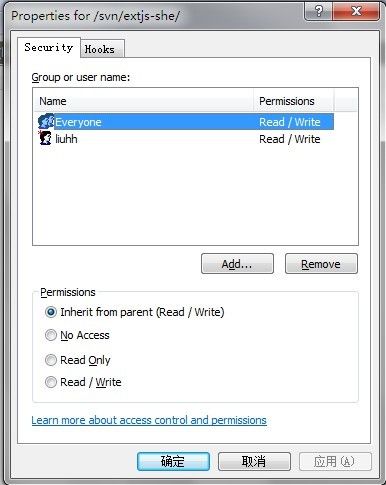Sort by the Name column header
The height and width of the screenshot is (485, 386).
pos(144,101)
